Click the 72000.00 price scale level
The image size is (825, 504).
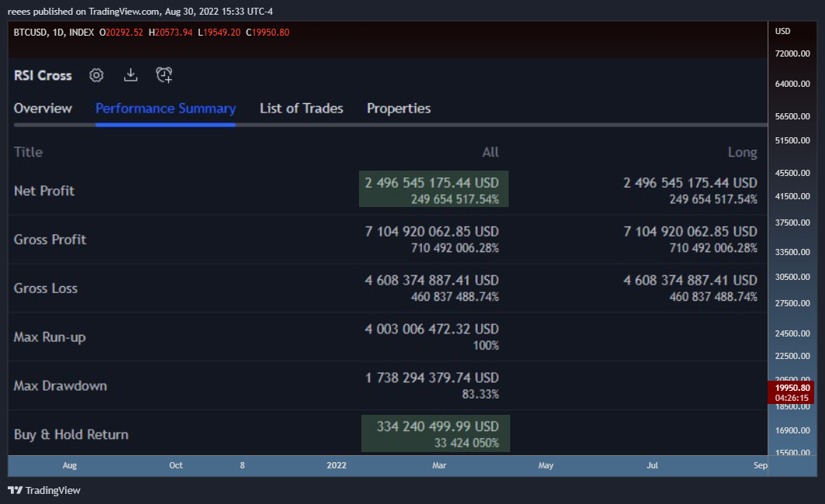pyautogui.click(x=792, y=54)
